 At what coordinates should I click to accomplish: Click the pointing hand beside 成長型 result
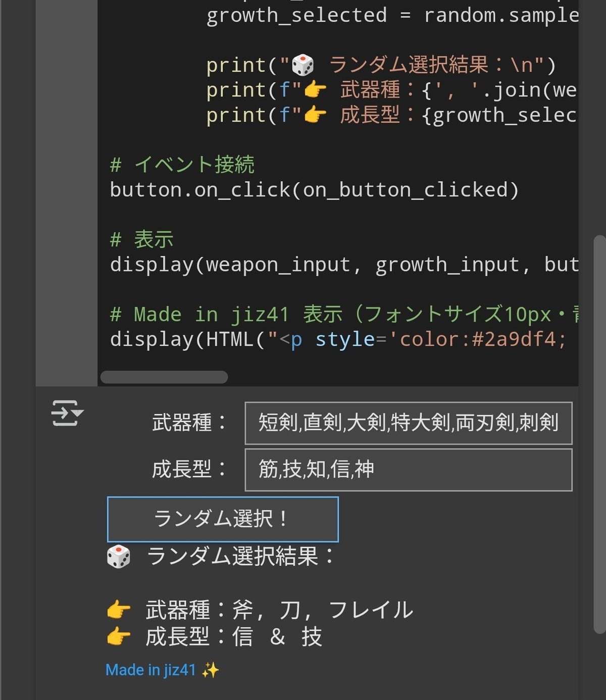(119, 636)
